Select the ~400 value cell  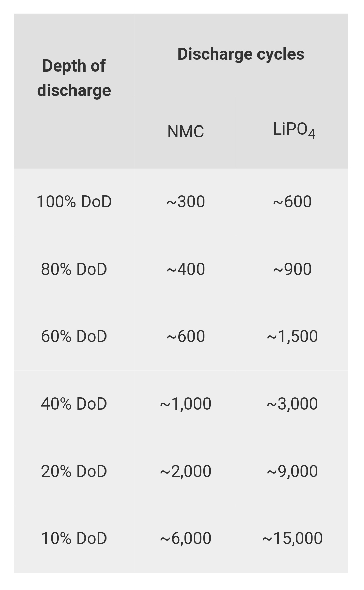click(x=185, y=269)
